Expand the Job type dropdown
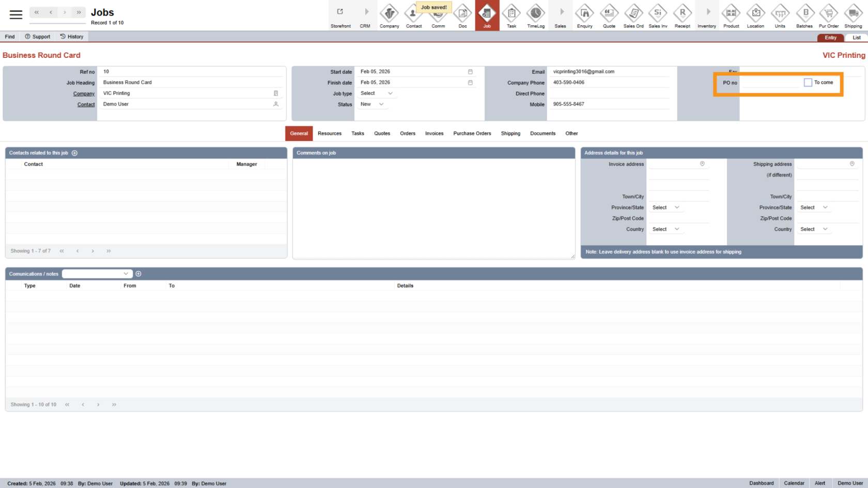Viewport: 868px width, 488px height. coord(377,93)
